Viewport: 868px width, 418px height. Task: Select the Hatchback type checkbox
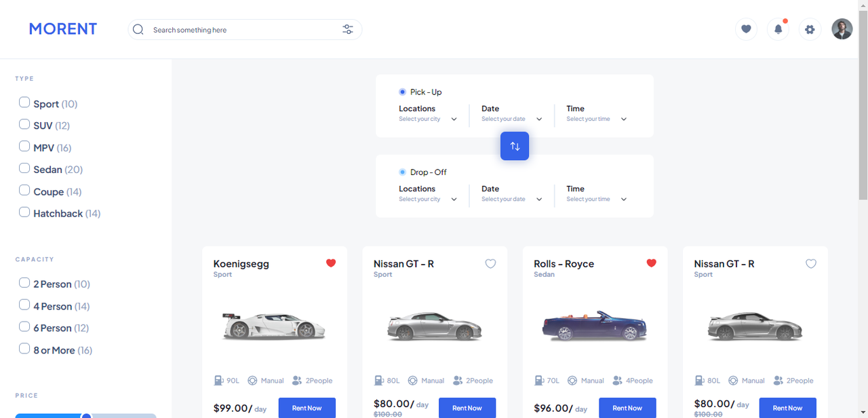pyautogui.click(x=24, y=212)
